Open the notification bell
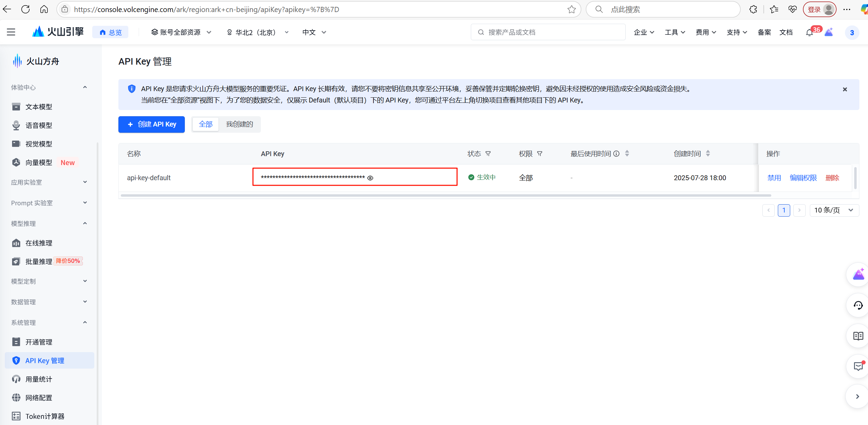 coord(809,33)
